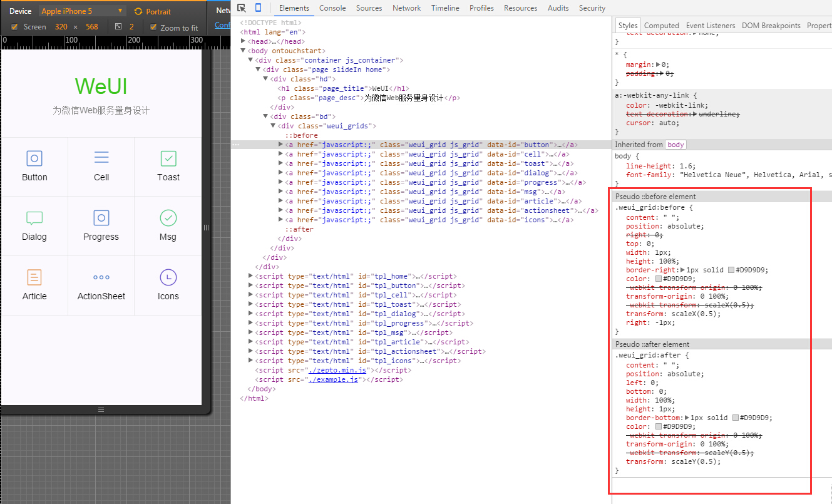Tap the Msg checkmark circle icon
832x504 pixels.
click(168, 217)
